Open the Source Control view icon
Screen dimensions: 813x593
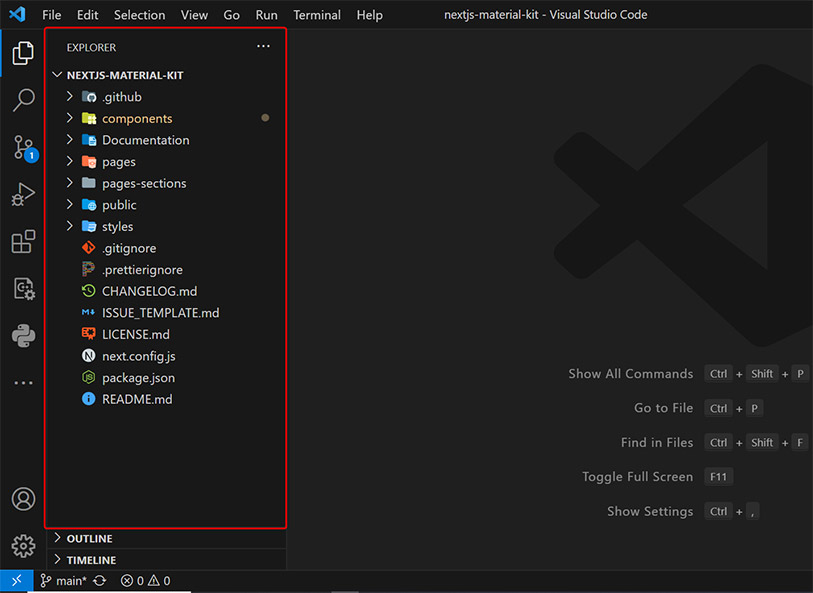(x=24, y=148)
